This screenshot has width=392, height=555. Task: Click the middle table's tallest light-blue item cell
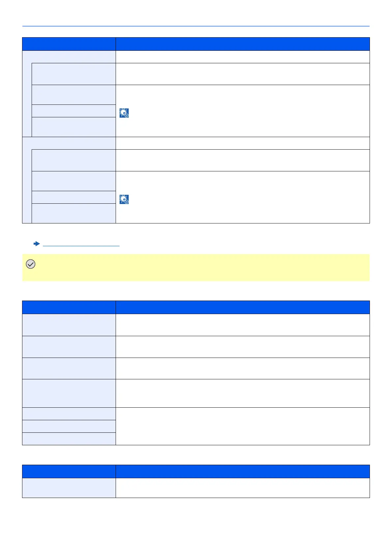(x=69, y=393)
